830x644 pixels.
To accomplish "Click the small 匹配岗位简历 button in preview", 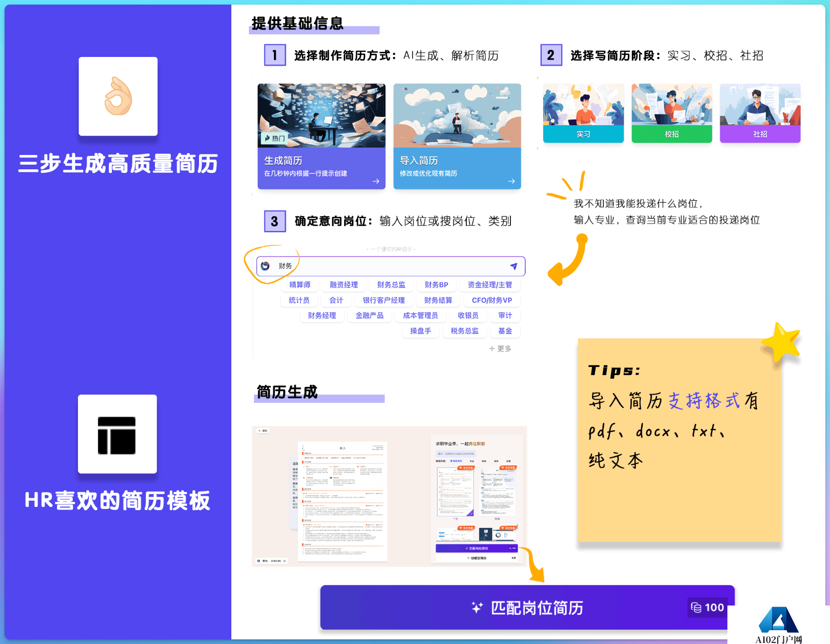I will pyautogui.click(x=477, y=549).
